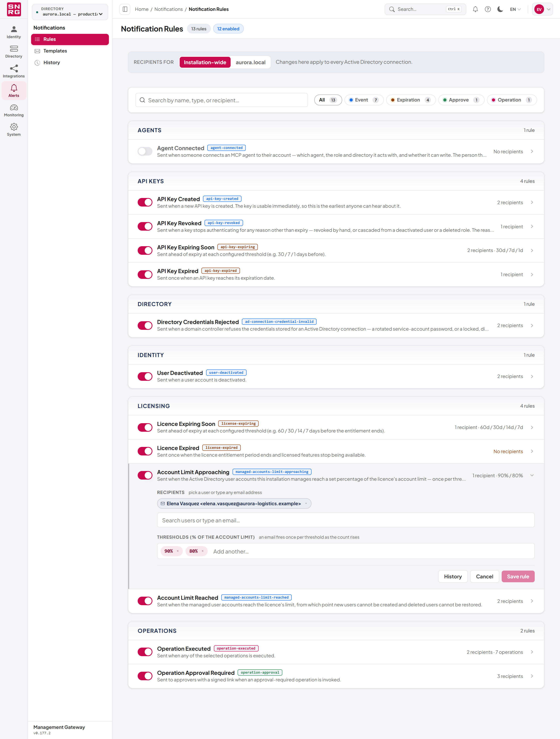The width and height of the screenshot is (560, 739).
Task: Click the envelope icon on Elena Vasquez chip
Action: (x=163, y=503)
